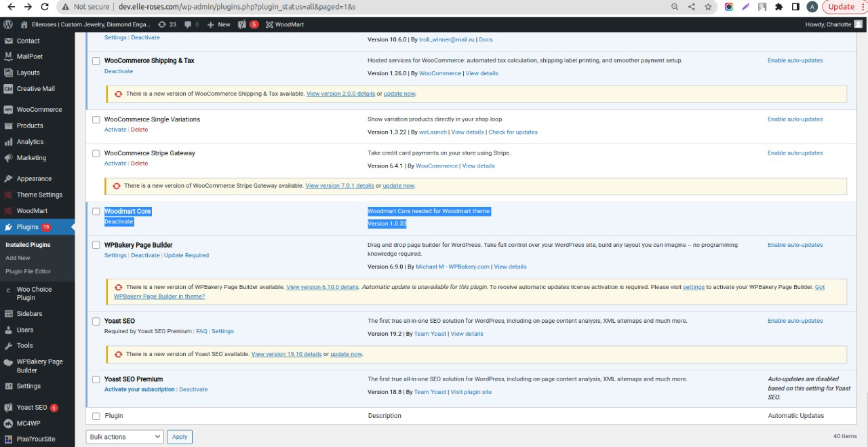The image size is (868, 447).
Task: Go to Installed Plugins submenu
Action: tap(28, 245)
